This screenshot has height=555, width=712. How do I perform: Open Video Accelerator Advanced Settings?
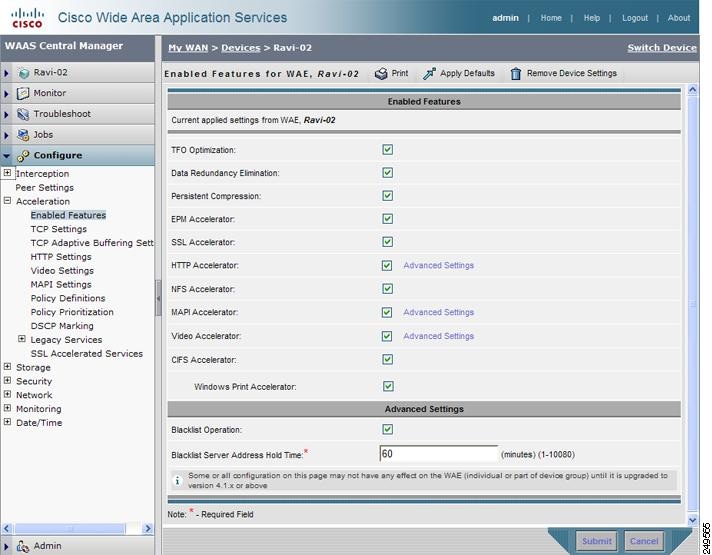click(x=439, y=336)
